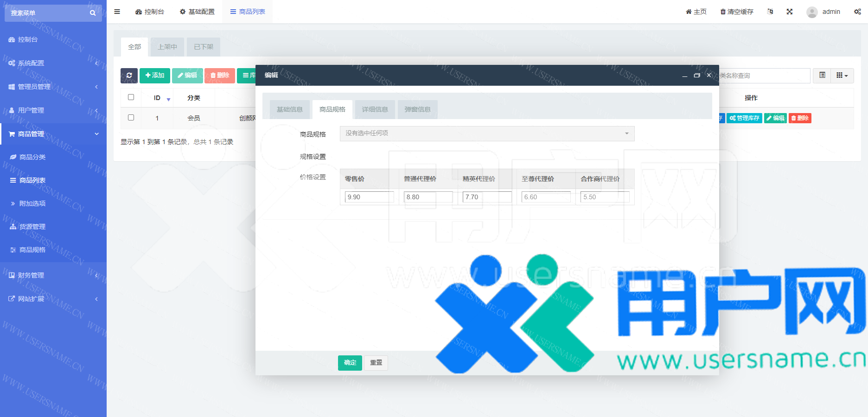This screenshot has height=417, width=868.
Task: Open 商品分类 in the sidebar
Action: [x=32, y=157]
